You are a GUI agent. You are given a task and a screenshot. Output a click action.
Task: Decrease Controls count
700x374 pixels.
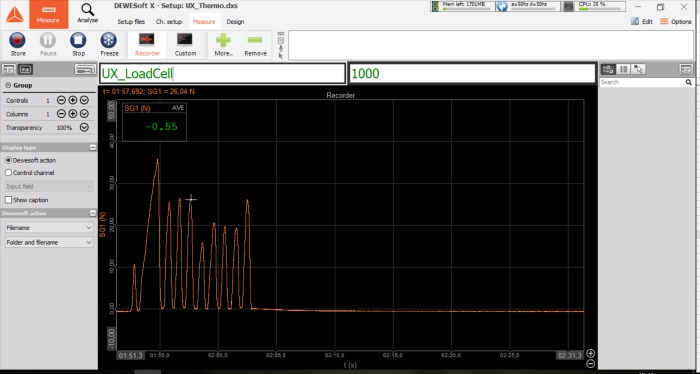(x=61, y=100)
